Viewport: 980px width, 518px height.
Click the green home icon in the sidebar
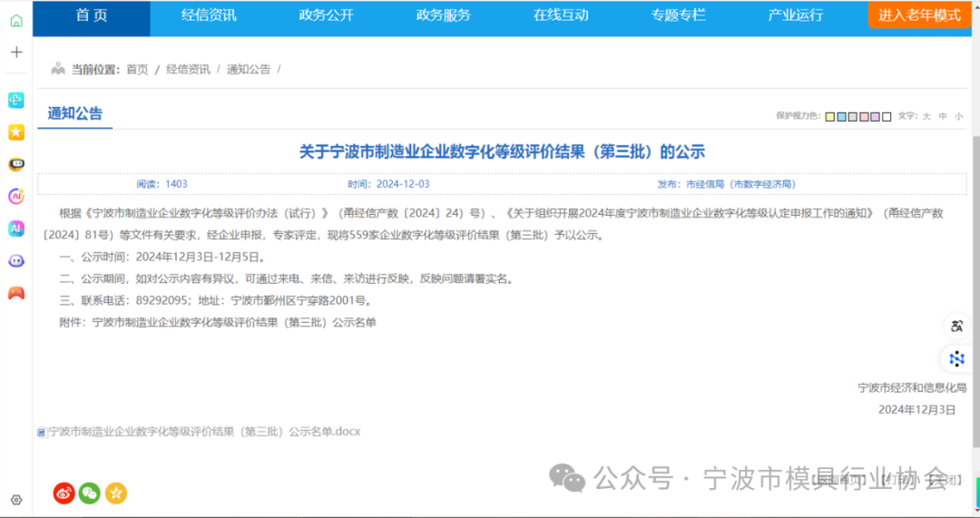[x=16, y=21]
